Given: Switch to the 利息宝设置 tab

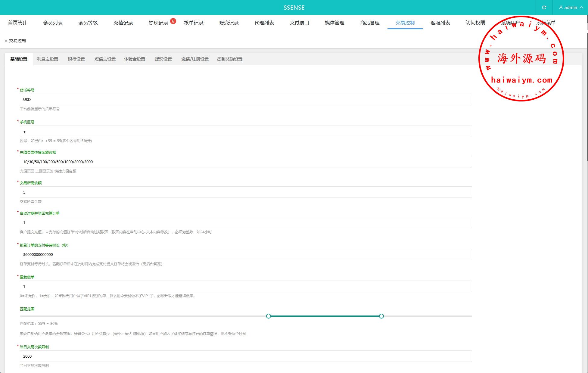Looking at the screenshot, I should click(x=48, y=59).
